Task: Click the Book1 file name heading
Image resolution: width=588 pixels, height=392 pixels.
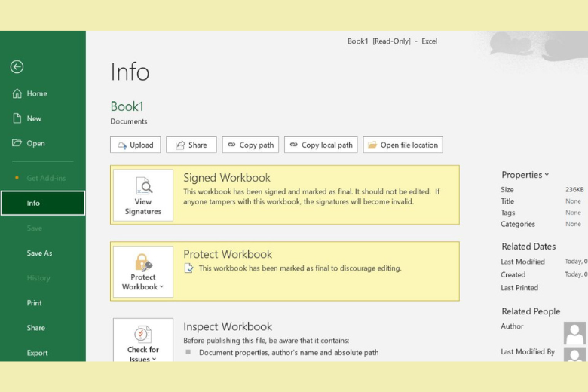Action: (127, 106)
